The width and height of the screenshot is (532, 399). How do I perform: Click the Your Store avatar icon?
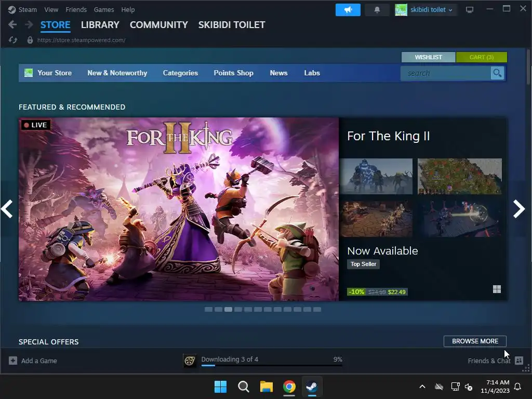(29, 73)
